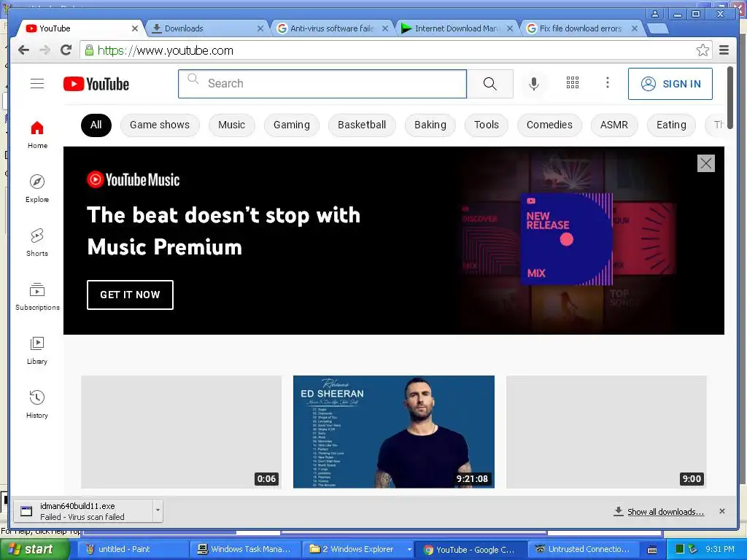The image size is (747, 560).
Task: Go back with browser back arrow
Action: pyautogui.click(x=23, y=50)
